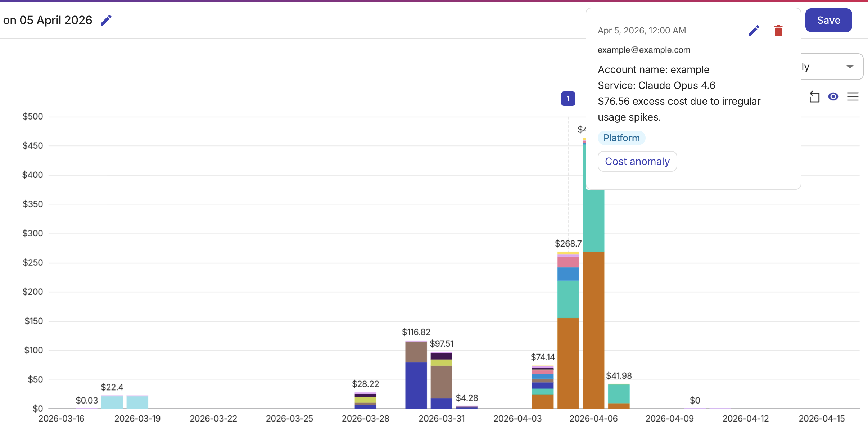Click the teal segment of the $41.98 bar
Viewport: 868px width, 437px height.
click(619, 393)
